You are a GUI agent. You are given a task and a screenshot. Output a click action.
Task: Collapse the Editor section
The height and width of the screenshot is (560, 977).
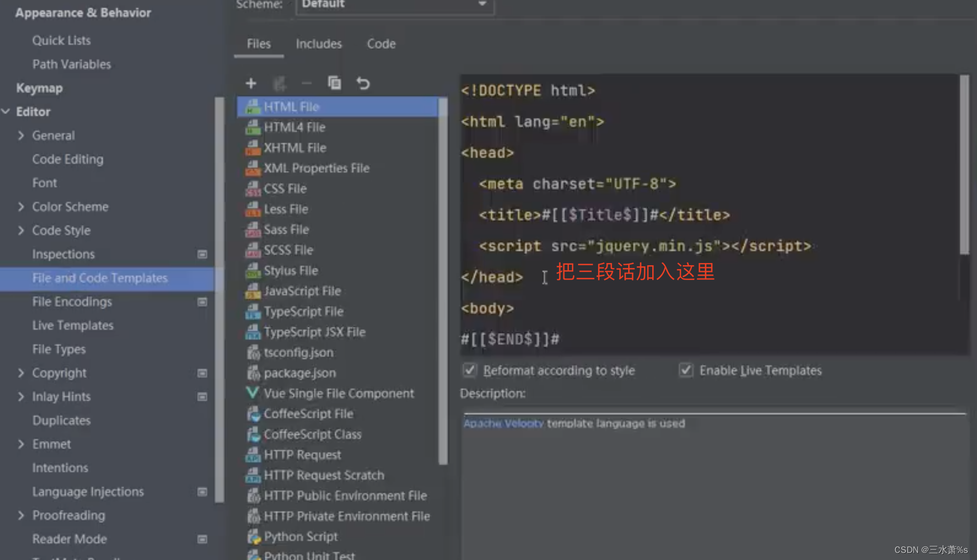6,111
